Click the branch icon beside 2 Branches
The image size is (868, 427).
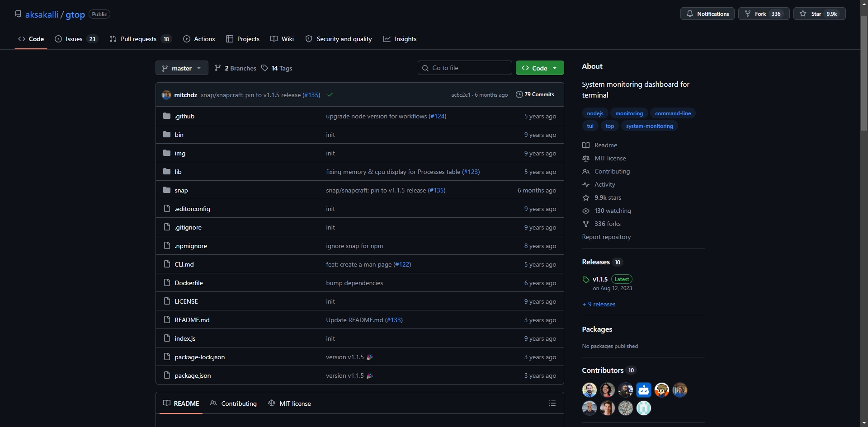point(218,68)
